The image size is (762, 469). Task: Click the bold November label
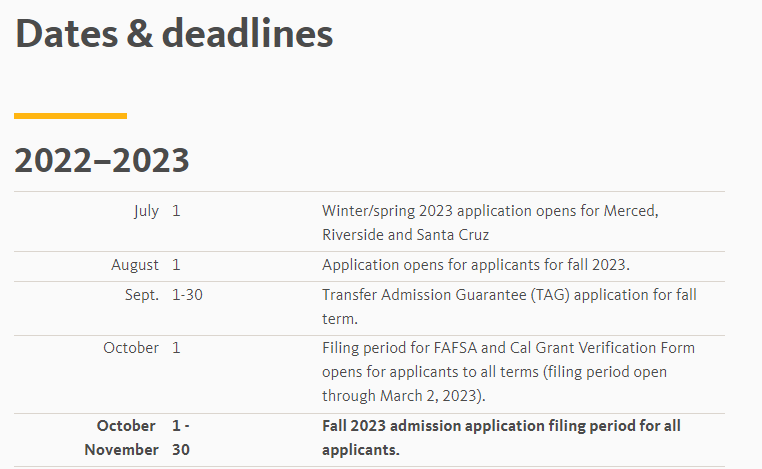(x=121, y=450)
